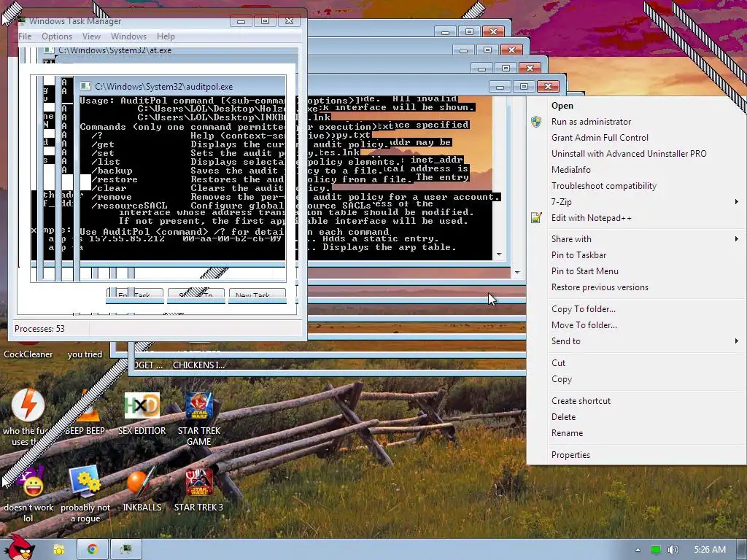Choose Open in the context menu
The image size is (747, 560).
636,105
